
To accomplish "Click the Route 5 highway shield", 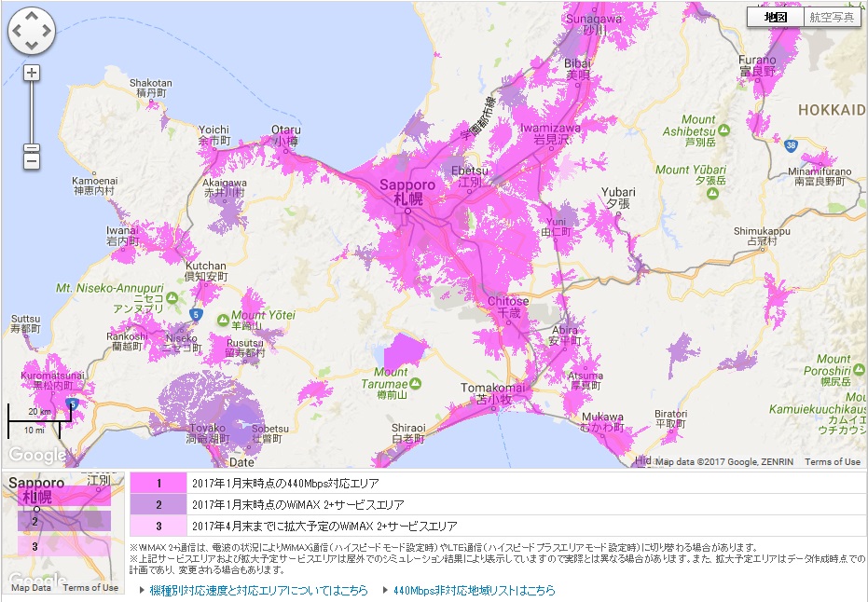I will tap(195, 314).
